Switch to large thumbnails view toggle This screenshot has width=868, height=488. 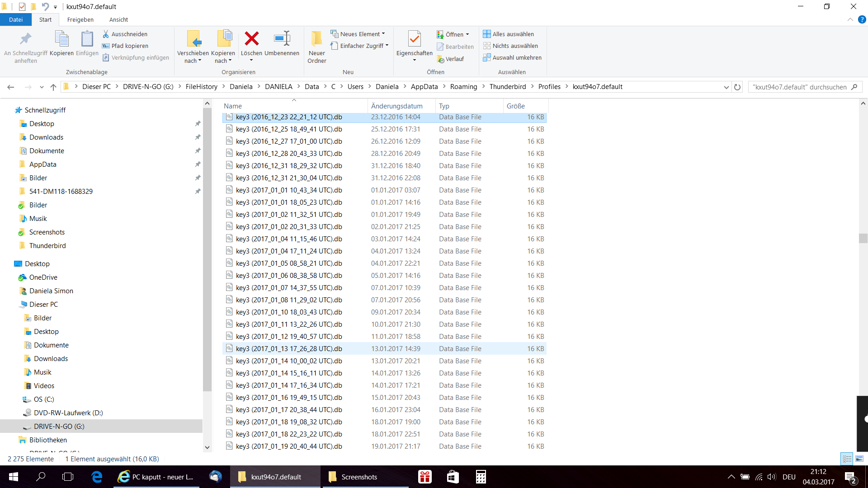pos(859,459)
